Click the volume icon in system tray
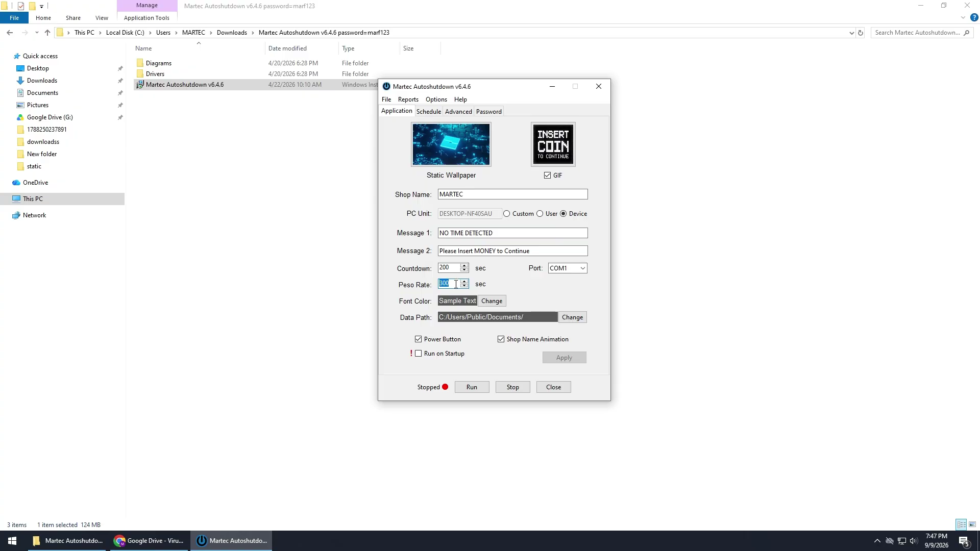Image resolution: width=980 pixels, height=551 pixels. (x=913, y=541)
